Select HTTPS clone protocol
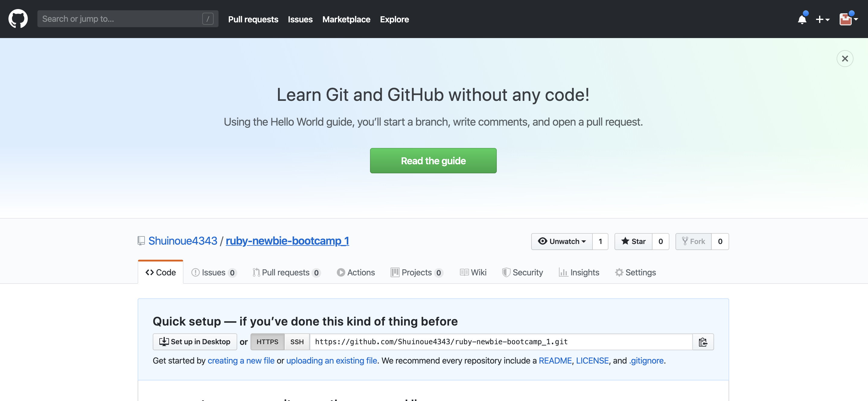This screenshot has width=868, height=401. [x=267, y=342]
